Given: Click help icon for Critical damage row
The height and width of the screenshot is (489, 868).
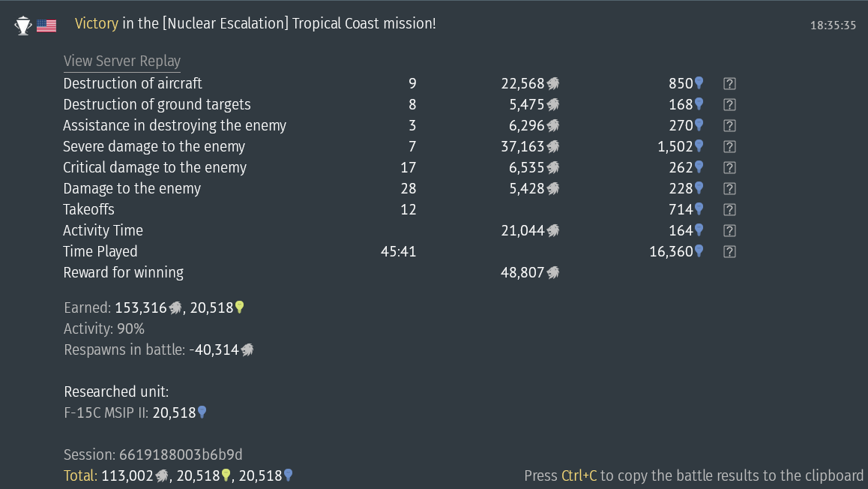Looking at the screenshot, I should click(729, 168).
